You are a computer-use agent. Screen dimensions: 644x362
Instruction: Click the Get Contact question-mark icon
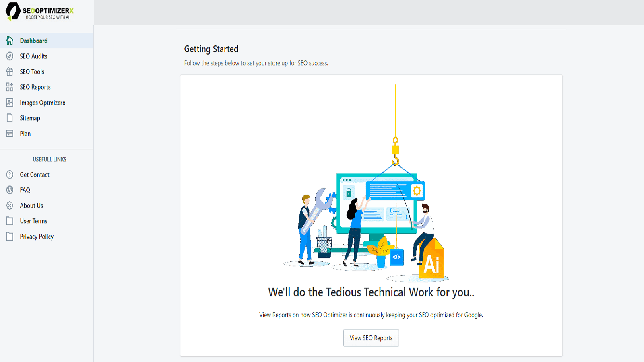pyautogui.click(x=10, y=175)
